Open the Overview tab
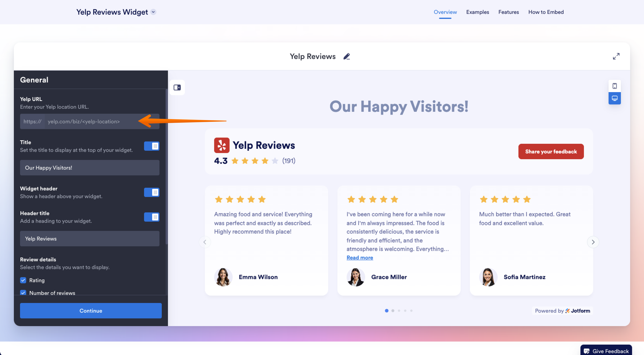This screenshot has height=355, width=644. click(x=445, y=12)
